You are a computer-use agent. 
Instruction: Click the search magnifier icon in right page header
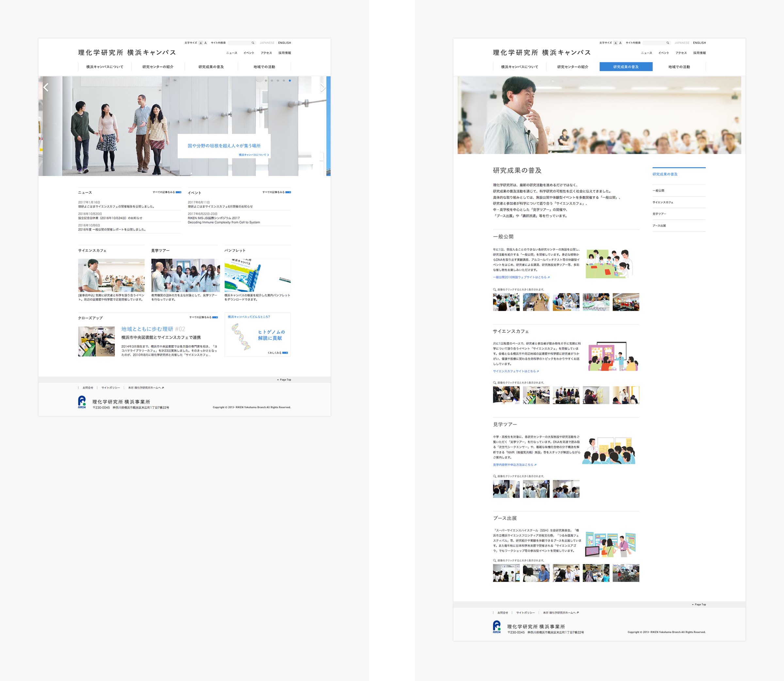[667, 43]
